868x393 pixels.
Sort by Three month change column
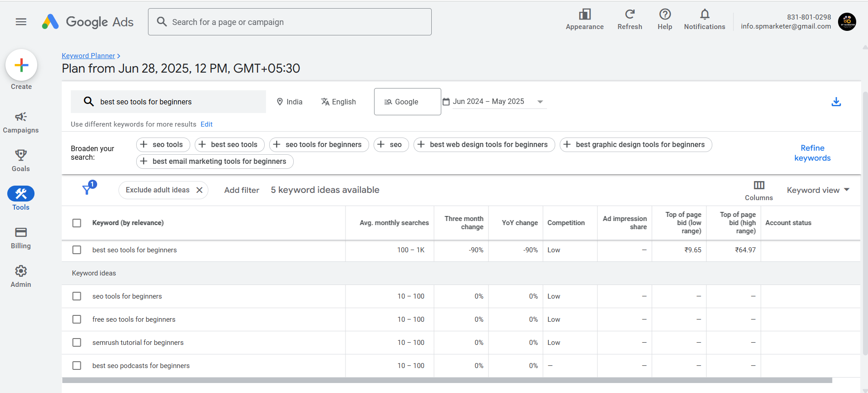point(464,223)
